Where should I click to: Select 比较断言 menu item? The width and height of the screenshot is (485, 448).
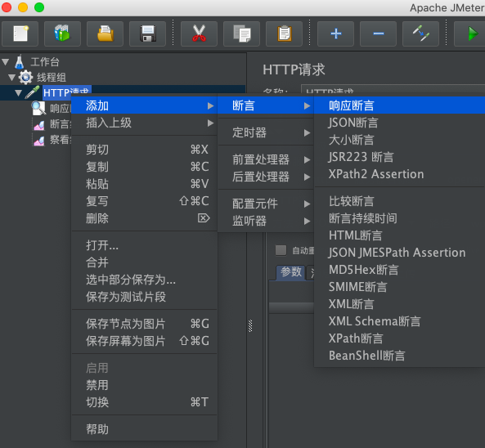400,201
